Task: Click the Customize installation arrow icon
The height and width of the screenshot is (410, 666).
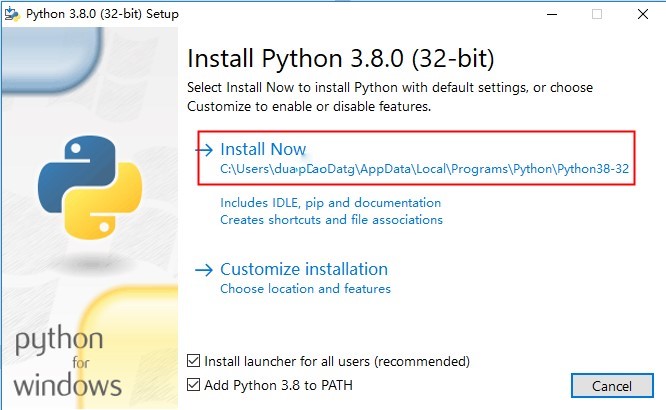Action: (x=204, y=270)
